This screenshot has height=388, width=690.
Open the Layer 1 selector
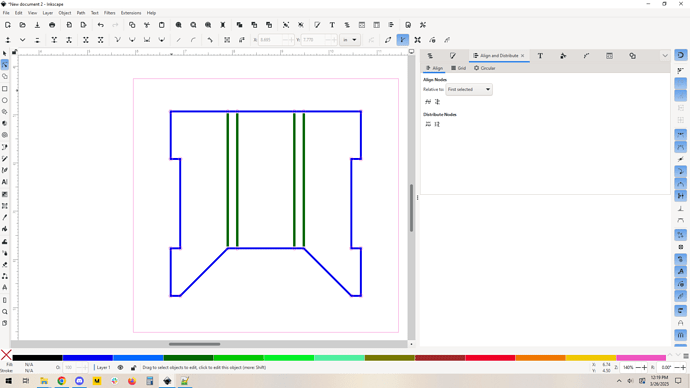(103, 367)
